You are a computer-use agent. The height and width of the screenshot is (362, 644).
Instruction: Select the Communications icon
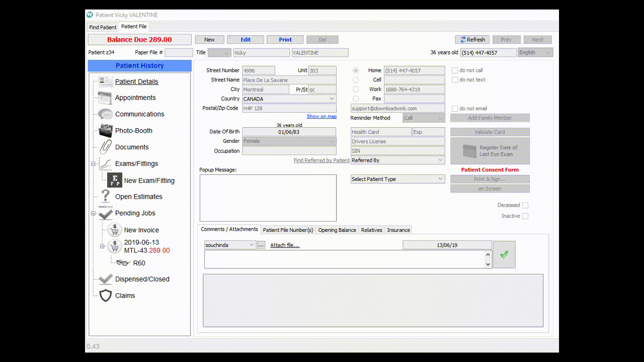click(x=105, y=114)
